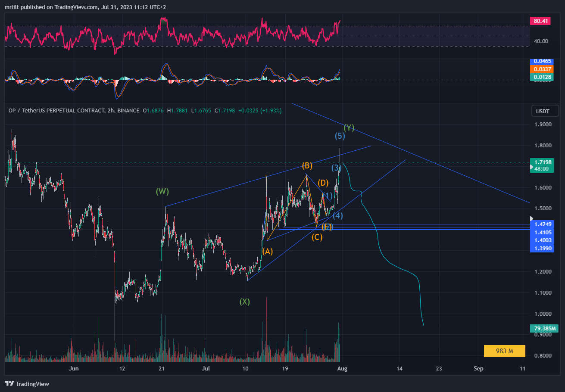Image resolution: width=565 pixels, height=392 pixels.
Task: Select the orange (A) wave label
Action: (x=267, y=251)
